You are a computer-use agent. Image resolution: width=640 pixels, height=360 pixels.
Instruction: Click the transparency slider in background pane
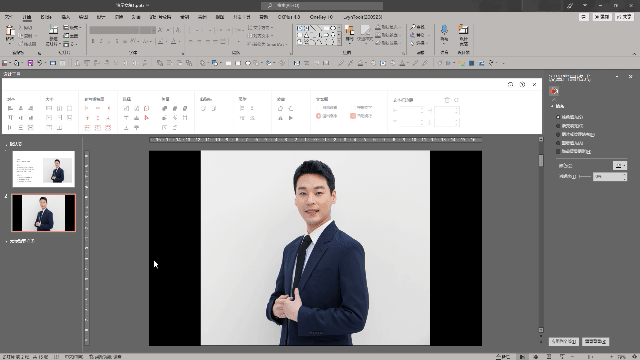pos(585,176)
